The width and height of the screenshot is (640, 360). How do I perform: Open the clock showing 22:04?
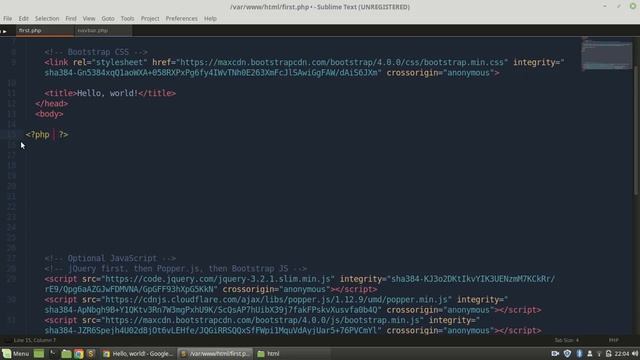622,353
